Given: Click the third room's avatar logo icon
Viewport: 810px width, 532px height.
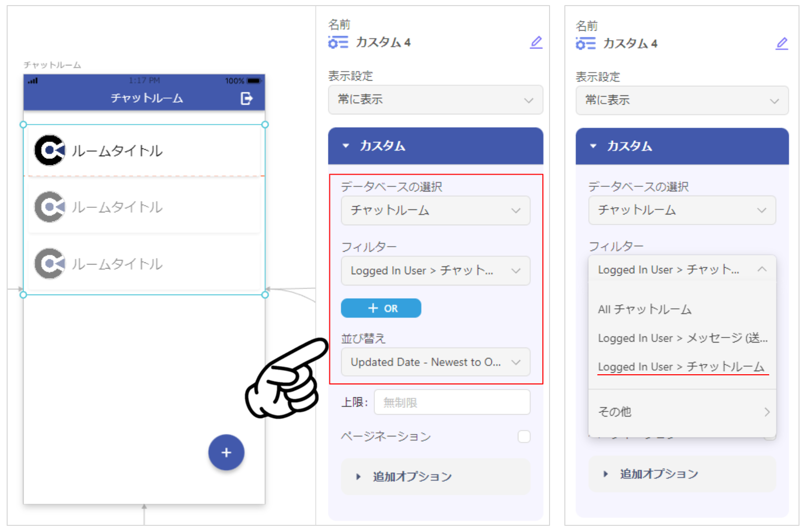Looking at the screenshot, I should (50, 263).
